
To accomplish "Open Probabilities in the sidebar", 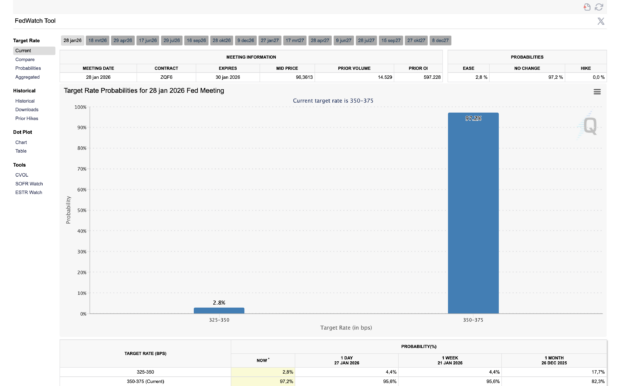I will tap(28, 68).
